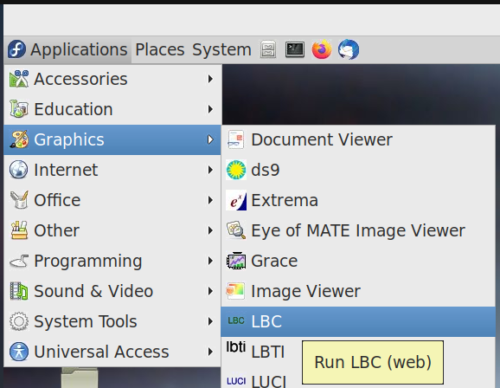Open Document Viewer
The image size is (500, 388).
coord(358,140)
